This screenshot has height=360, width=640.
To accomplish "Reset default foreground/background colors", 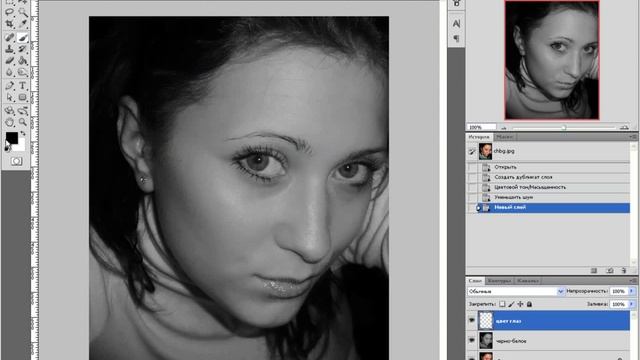I will [x=7, y=148].
